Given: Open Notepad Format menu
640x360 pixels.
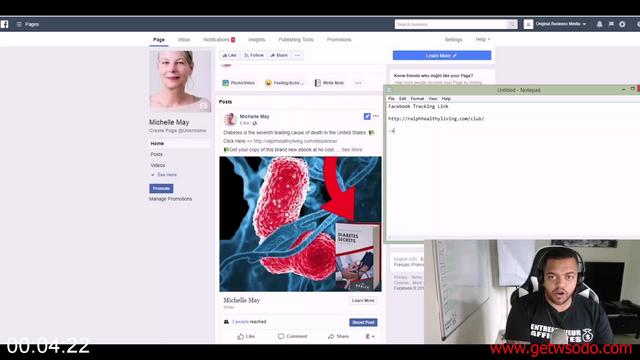Looking at the screenshot, I should pyautogui.click(x=417, y=99).
